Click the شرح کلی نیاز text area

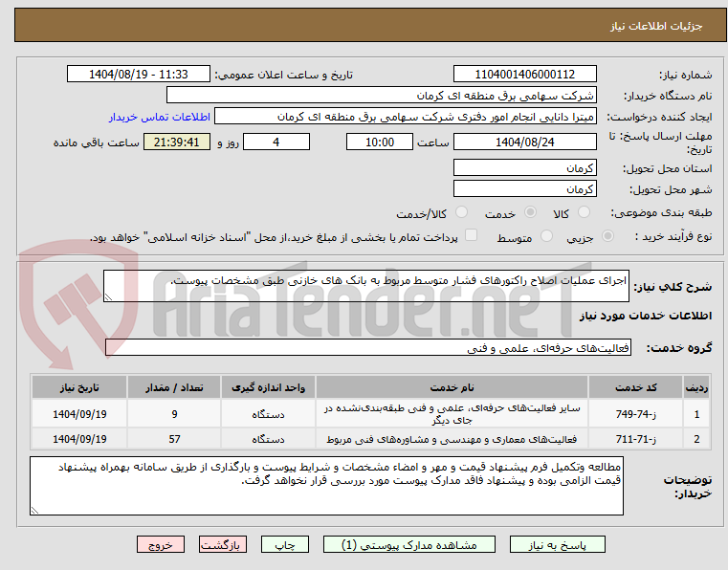point(365,286)
